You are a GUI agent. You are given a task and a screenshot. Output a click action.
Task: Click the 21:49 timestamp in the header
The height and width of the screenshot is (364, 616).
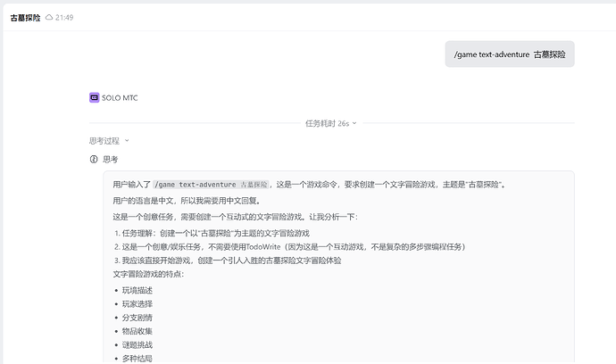tap(64, 18)
